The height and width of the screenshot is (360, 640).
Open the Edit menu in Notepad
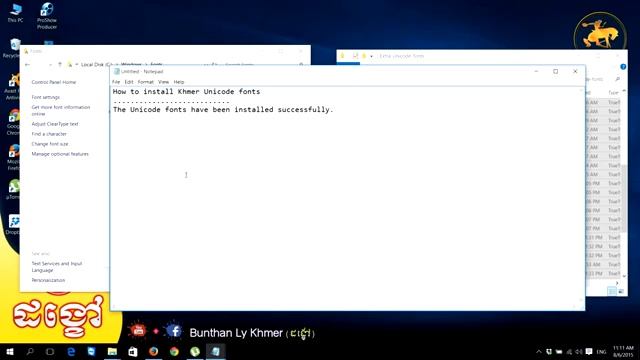tap(129, 82)
